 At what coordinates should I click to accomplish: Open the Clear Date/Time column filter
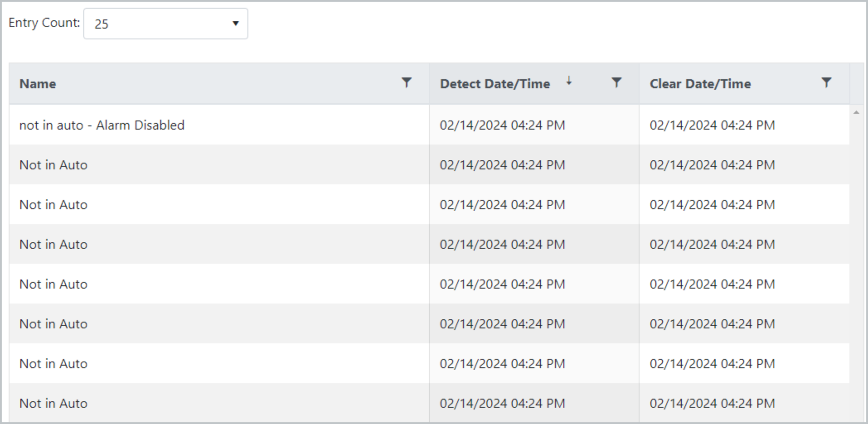[826, 83]
